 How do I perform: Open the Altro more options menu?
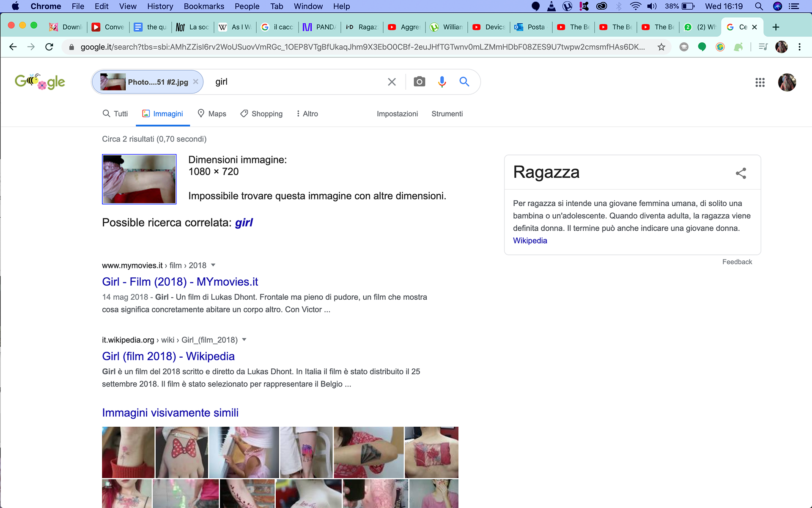tap(307, 113)
